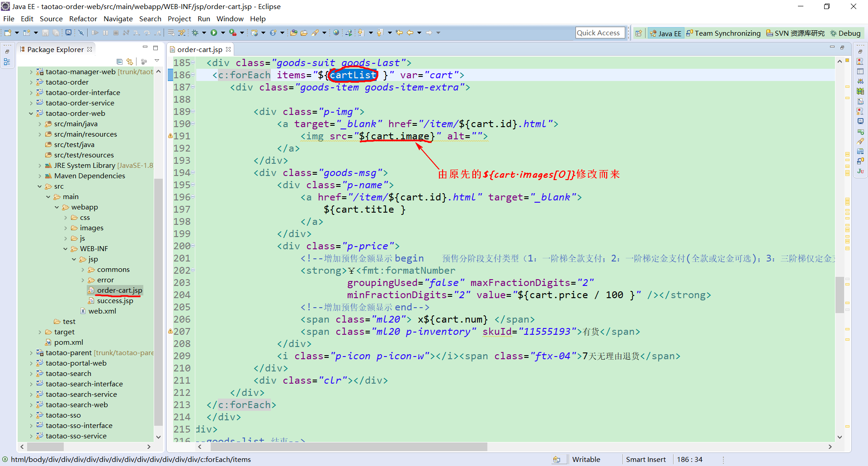The width and height of the screenshot is (868, 466).
Task: Click the warning marker on line 207
Action: [170, 331]
